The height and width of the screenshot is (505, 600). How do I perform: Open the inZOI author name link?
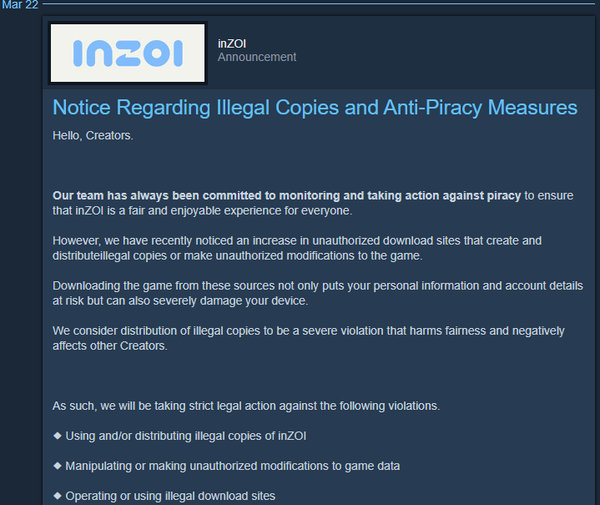coord(233,42)
